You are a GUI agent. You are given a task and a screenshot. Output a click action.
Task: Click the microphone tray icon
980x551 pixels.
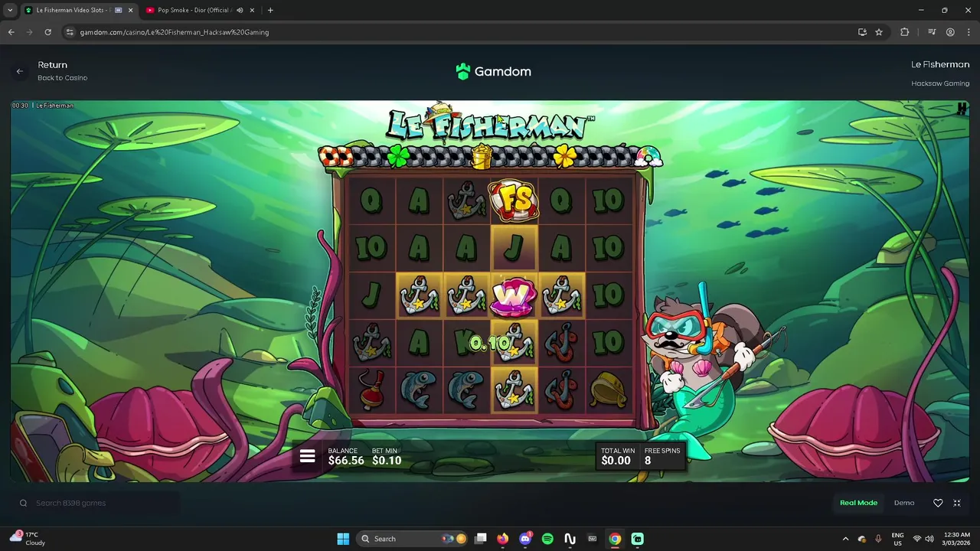coord(878,539)
